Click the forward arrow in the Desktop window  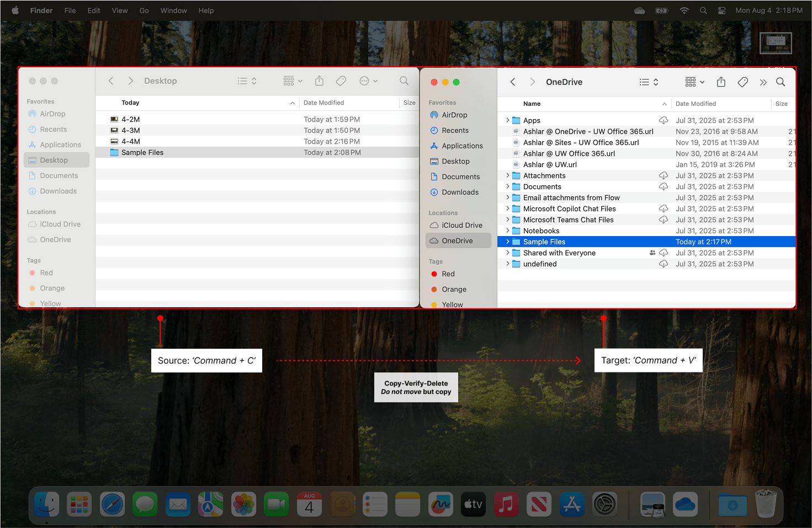pos(130,81)
